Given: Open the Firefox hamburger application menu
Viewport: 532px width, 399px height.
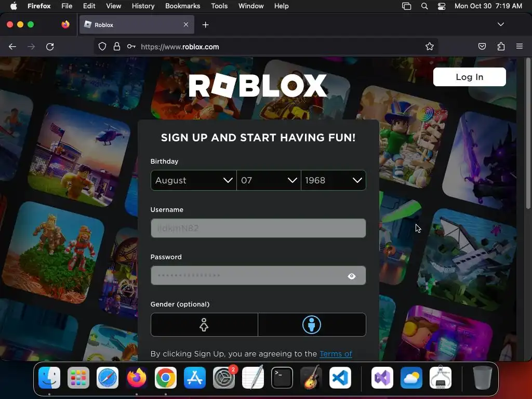Looking at the screenshot, I should pyautogui.click(x=520, y=46).
